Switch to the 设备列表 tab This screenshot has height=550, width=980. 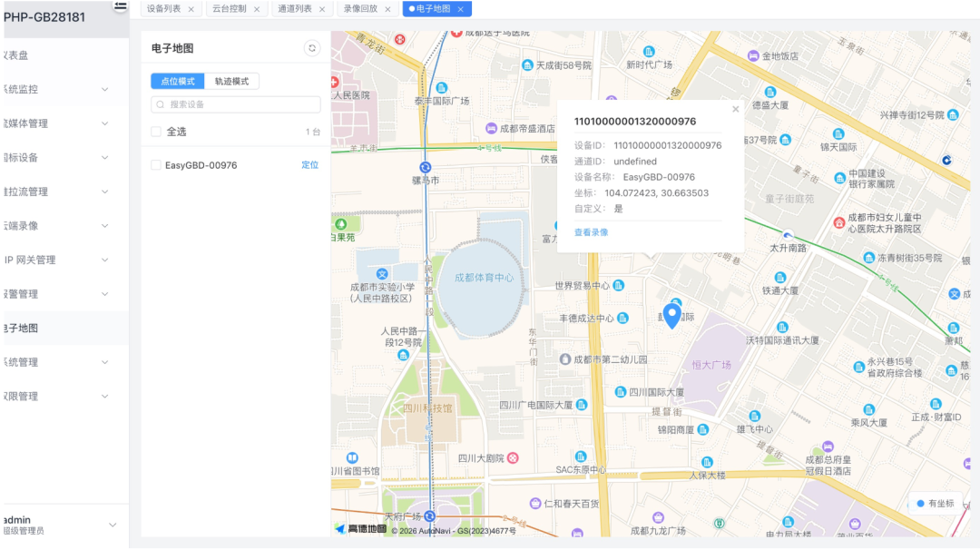point(163,9)
